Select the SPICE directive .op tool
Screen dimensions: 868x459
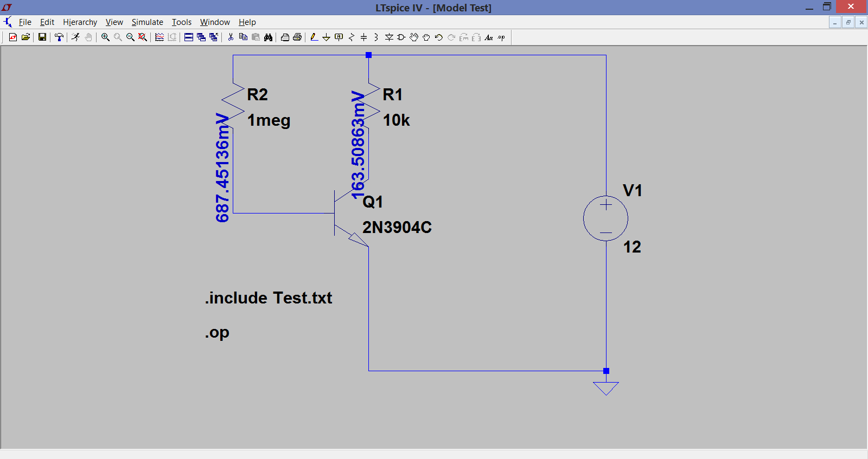(x=501, y=37)
